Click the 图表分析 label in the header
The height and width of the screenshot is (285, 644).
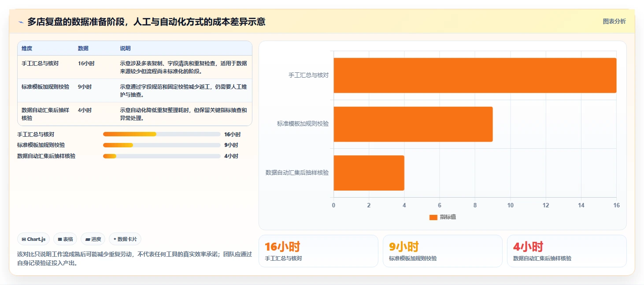point(614,21)
